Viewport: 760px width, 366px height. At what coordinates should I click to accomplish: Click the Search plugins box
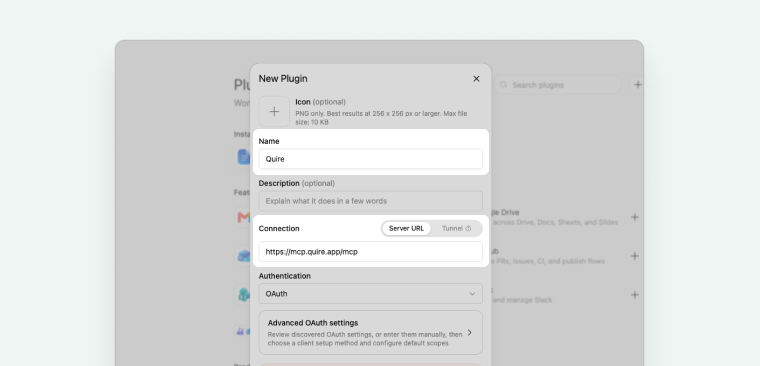point(558,85)
